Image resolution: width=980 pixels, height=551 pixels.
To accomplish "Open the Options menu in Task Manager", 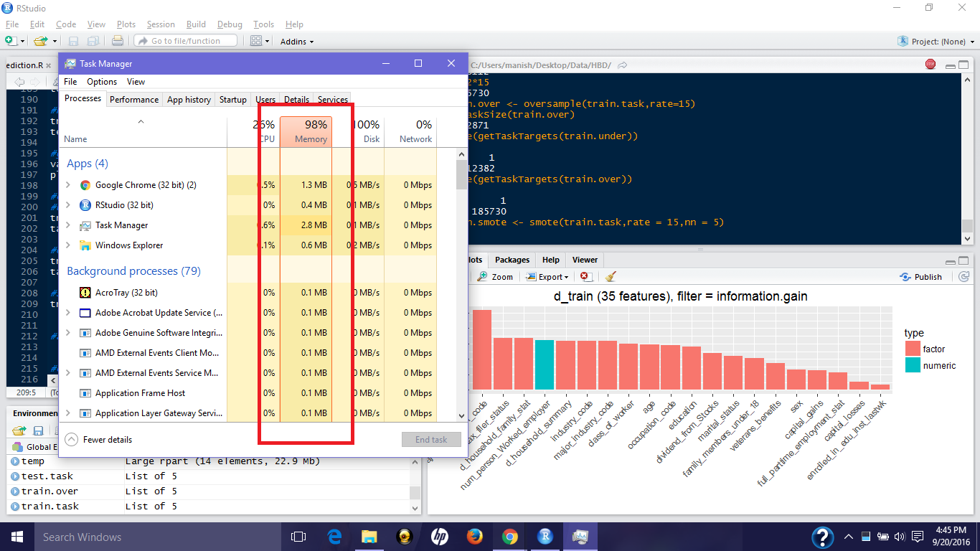I will [x=102, y=82].
